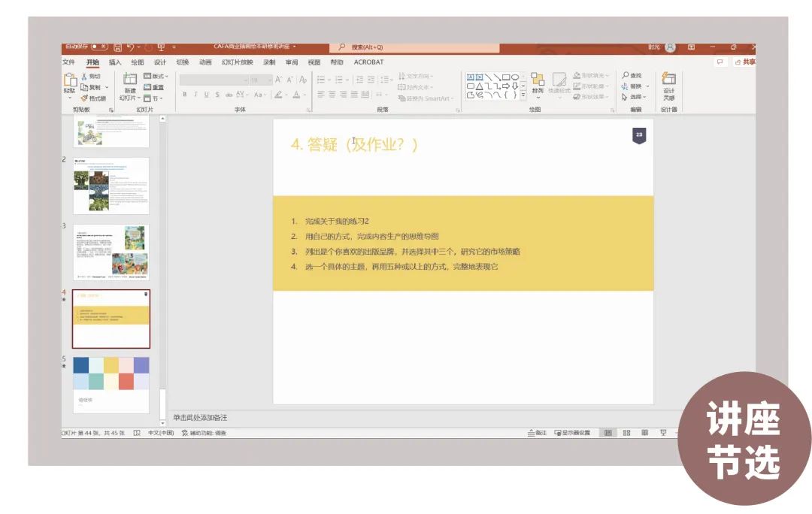Click the Share (共享) button
Viewport: 812px width, 514px height.
pyautogui.click(x=744, y=62)
